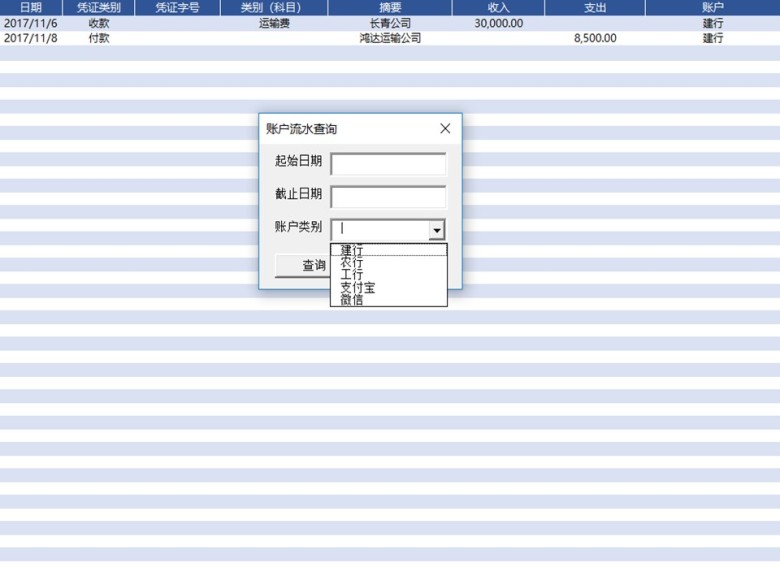The width and height of the screenshot is (780, 585).
Task: Click the 账户 column header
Action: click(713, 7)
